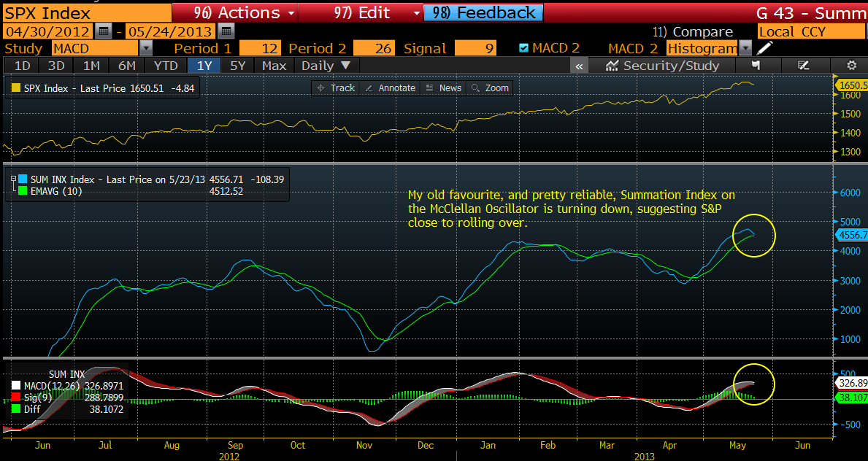
Task: Select the 6M time range tab
Action: 127,66
